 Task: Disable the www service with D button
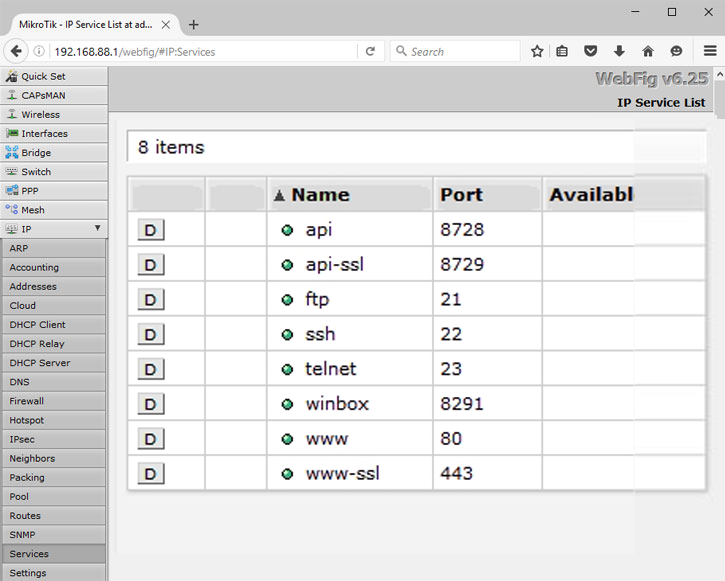pyautogui.click(x=151, y=439)
